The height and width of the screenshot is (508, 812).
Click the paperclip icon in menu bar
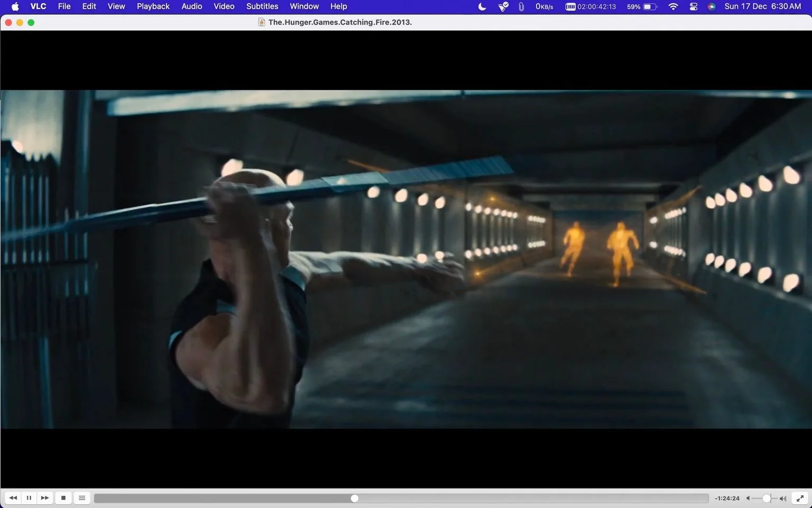(x=521, y=6)
